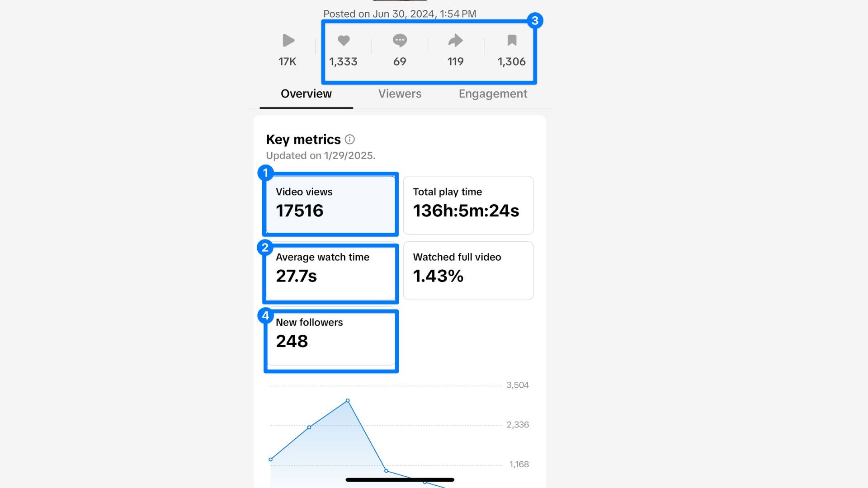Switch to the Viewers tab

pyautogui.click(x=400, y=94)
